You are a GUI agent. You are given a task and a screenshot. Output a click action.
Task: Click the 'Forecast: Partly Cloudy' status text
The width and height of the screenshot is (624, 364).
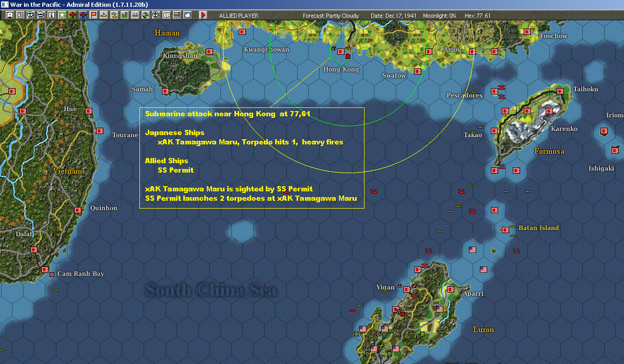331,16
